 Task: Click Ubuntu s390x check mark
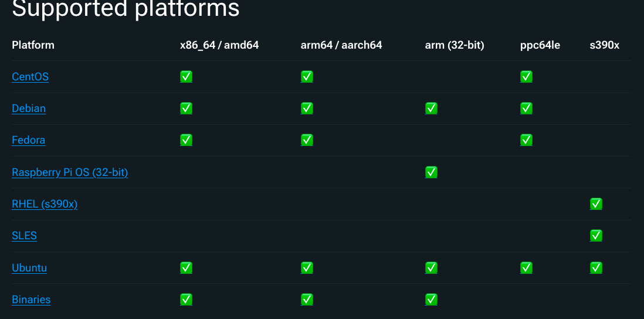596,267
